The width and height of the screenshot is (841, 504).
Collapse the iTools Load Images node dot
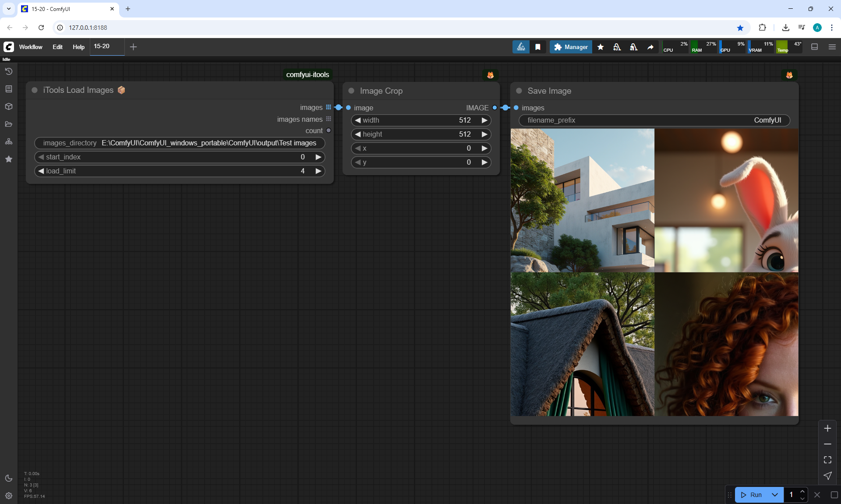tap(35, 90)
